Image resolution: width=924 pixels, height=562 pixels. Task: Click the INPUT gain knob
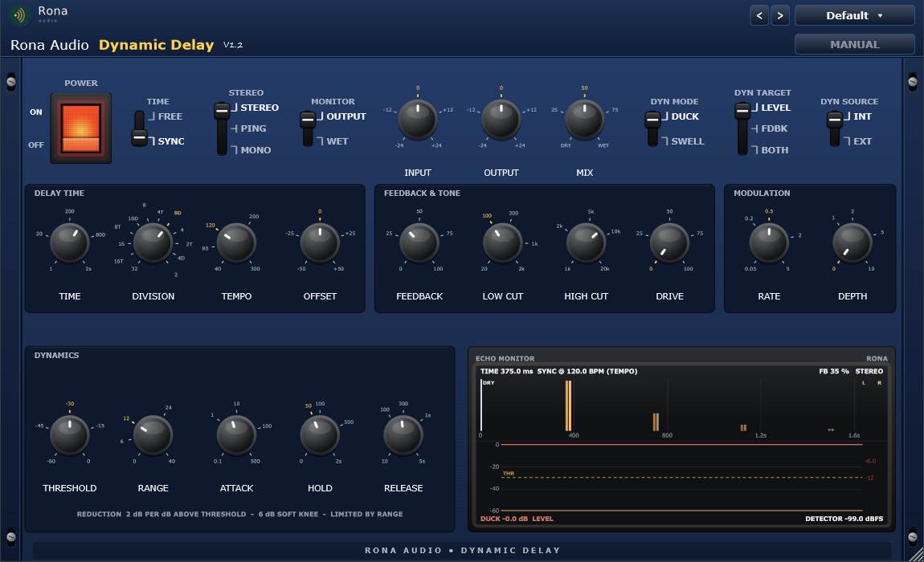tap(418, 120)
